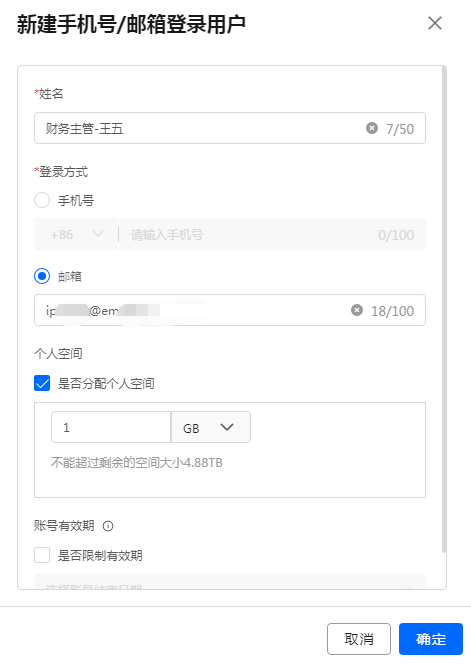
Task: Close the new user dialog
Action: coord(435,23)
